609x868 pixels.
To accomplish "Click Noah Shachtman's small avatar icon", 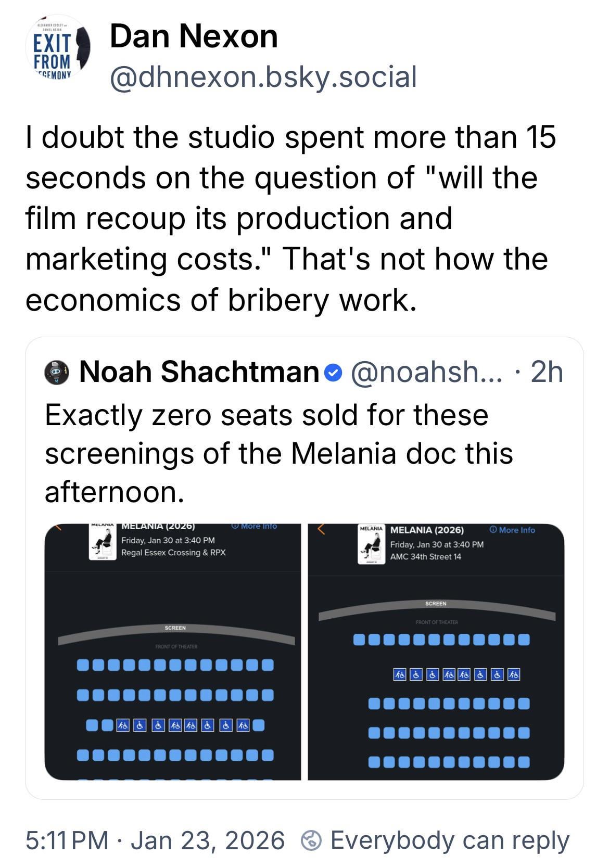I will [56, 373].
